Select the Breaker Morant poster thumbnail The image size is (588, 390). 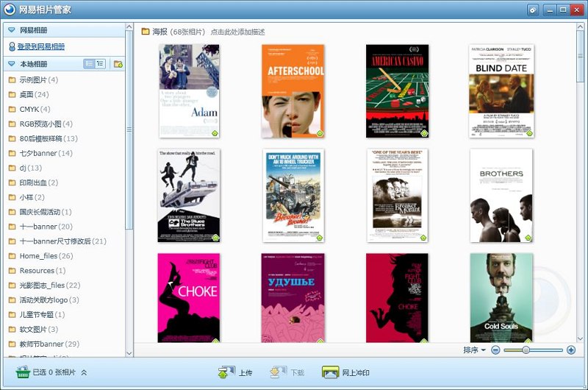pos(397,195)
